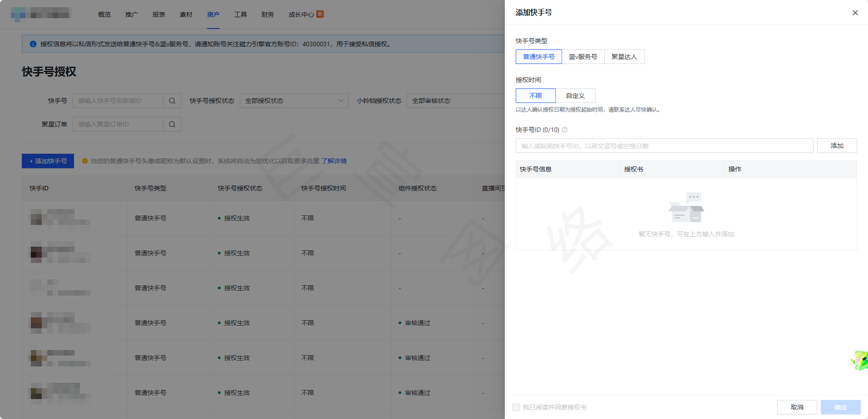Select 聚星达人 account type
Image resolution: width=868 pixels, height=419 pixels.
point(624,57)
